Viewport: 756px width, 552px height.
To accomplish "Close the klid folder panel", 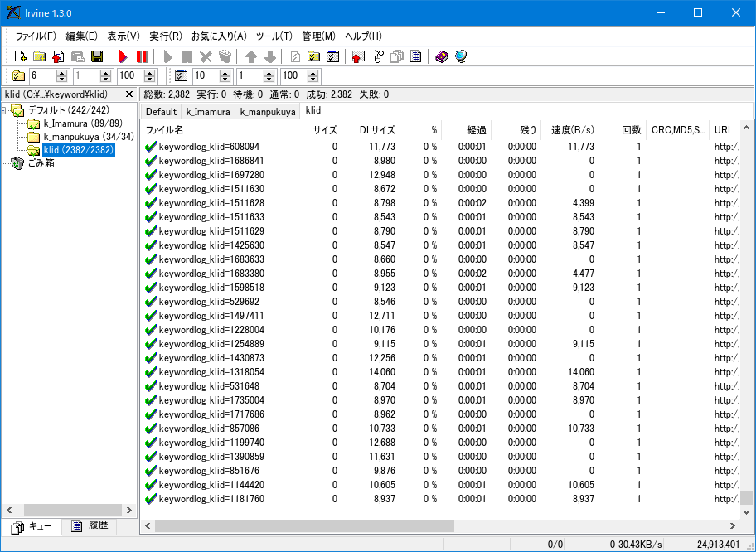I will coord(128,94).
